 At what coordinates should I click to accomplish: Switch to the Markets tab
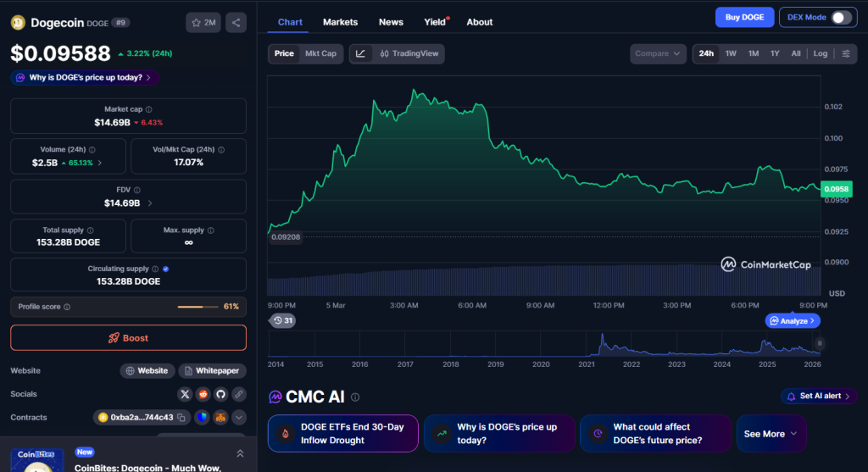click(x=340, y=22)
